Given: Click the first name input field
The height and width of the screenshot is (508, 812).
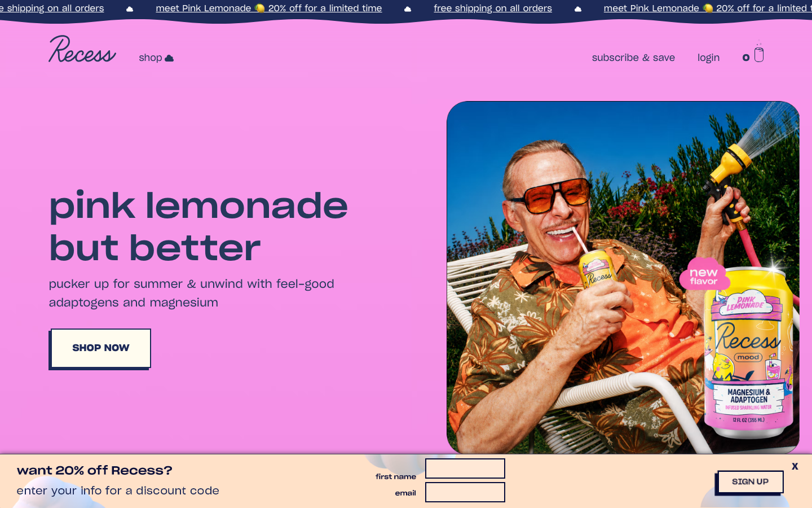Looking at the screenshot, I should [x=465, y=468].
